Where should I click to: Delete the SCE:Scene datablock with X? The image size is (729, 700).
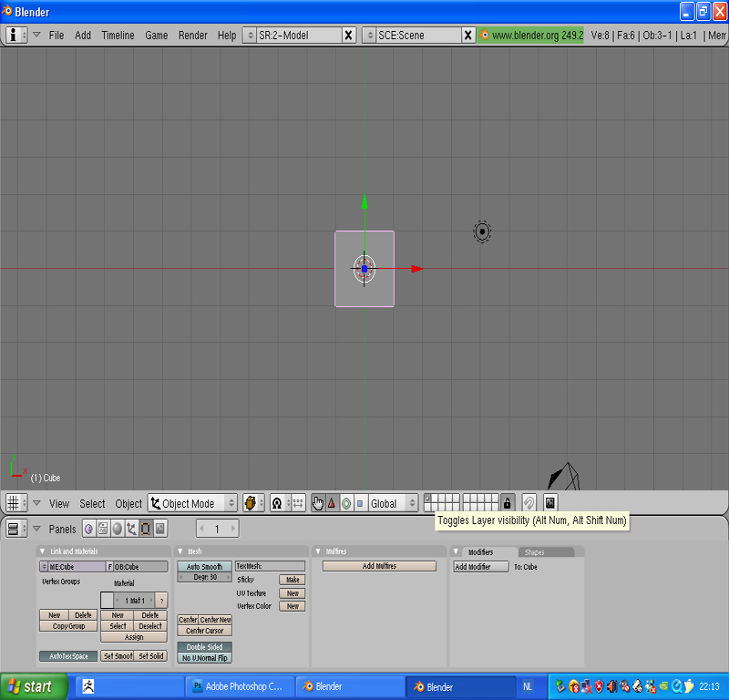pos(467,36)
